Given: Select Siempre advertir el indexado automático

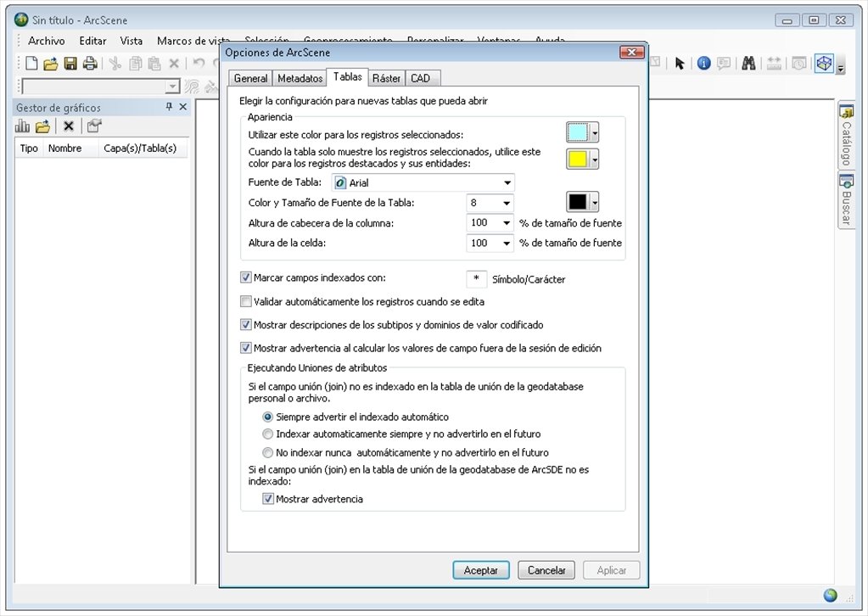Looking at the screenshot, I should click(268, 417).
